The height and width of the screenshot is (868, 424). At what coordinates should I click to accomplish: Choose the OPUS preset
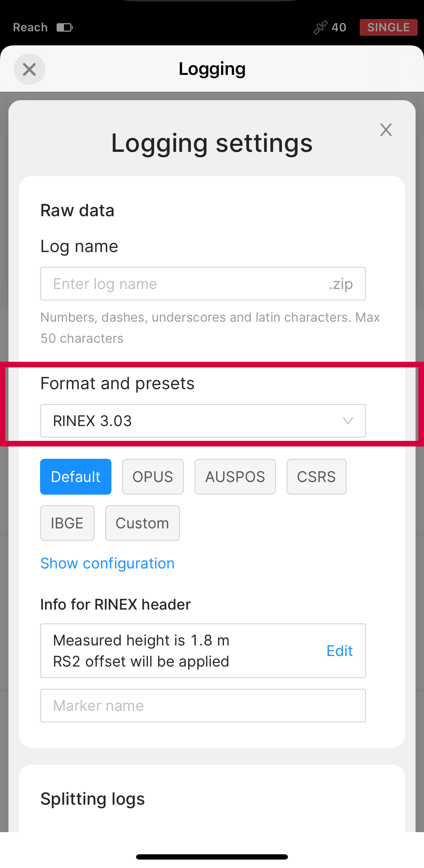(153, 477)
